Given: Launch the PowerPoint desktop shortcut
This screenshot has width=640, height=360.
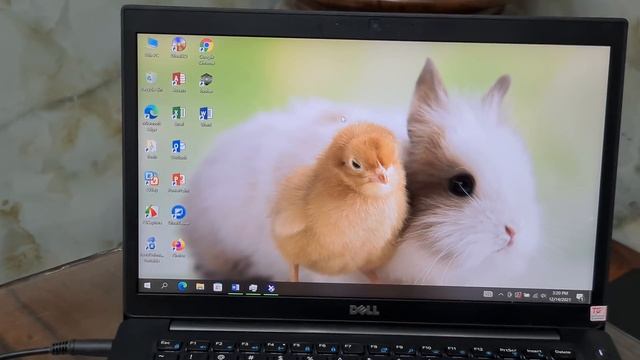Looking at the screenshot, I should tap(178, 182).
